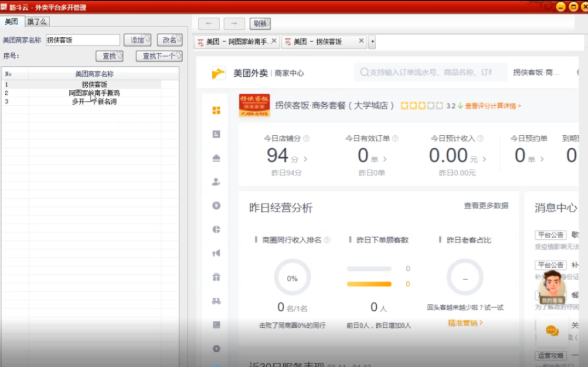Image resolution: width=588 pixels, height=367 pixels.
Task: Click help icon beside 今日有效订单
Action: [x=395, y=138]
